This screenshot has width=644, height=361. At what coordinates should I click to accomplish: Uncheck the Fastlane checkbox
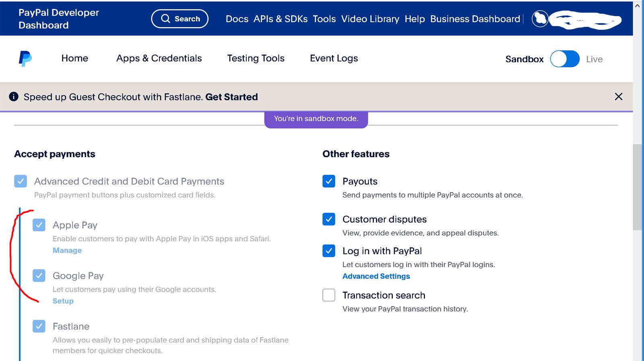pos(39,326)
